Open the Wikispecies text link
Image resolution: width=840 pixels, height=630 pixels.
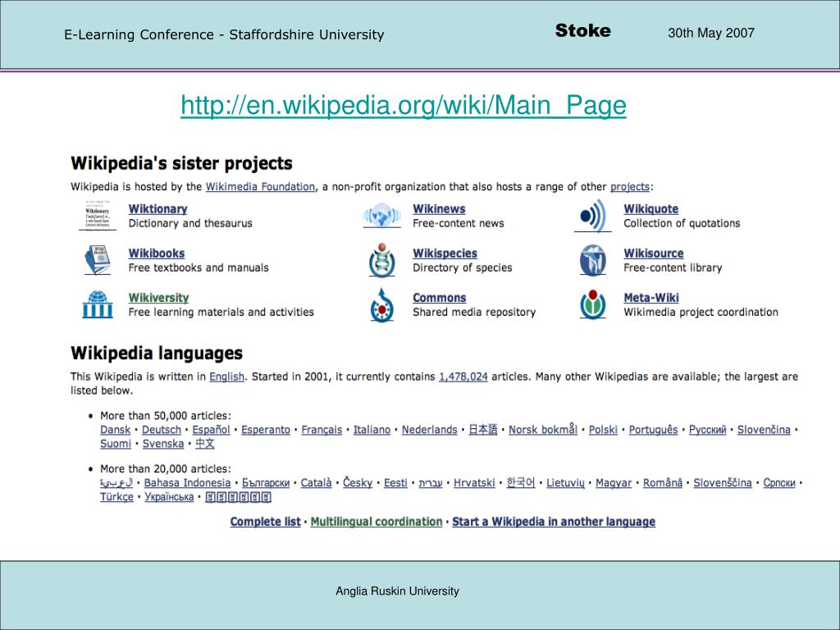[x=445, y=253]
